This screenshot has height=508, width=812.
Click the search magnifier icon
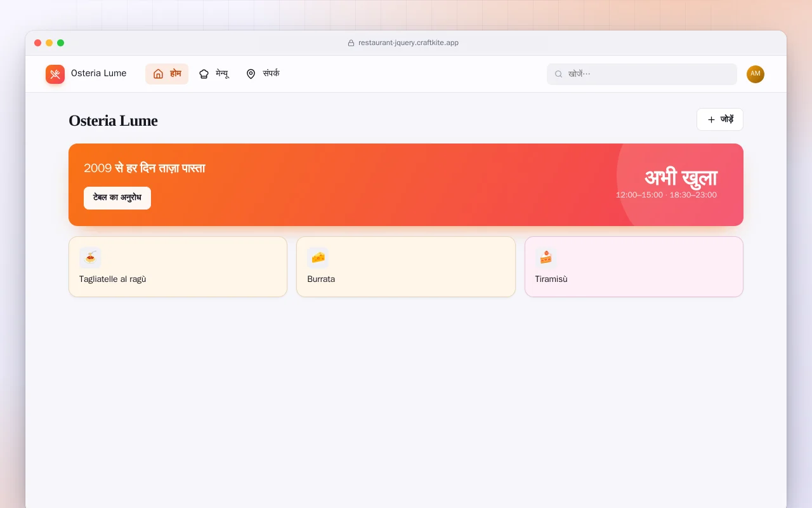click(559, 74)
